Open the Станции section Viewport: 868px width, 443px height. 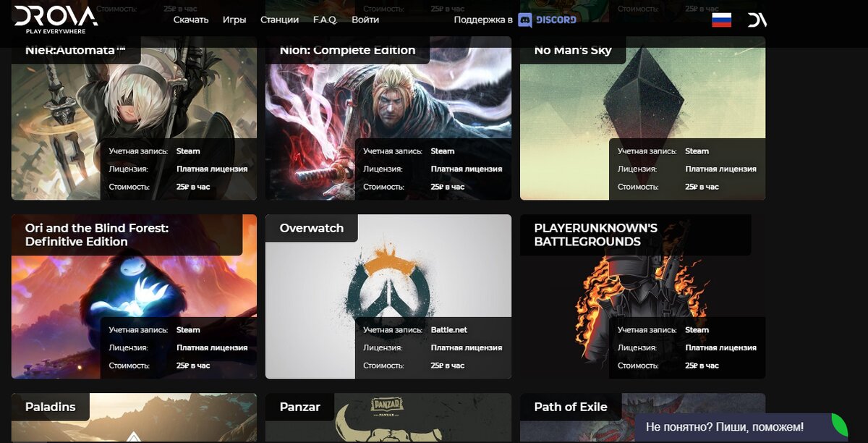(x=279, y=20)
